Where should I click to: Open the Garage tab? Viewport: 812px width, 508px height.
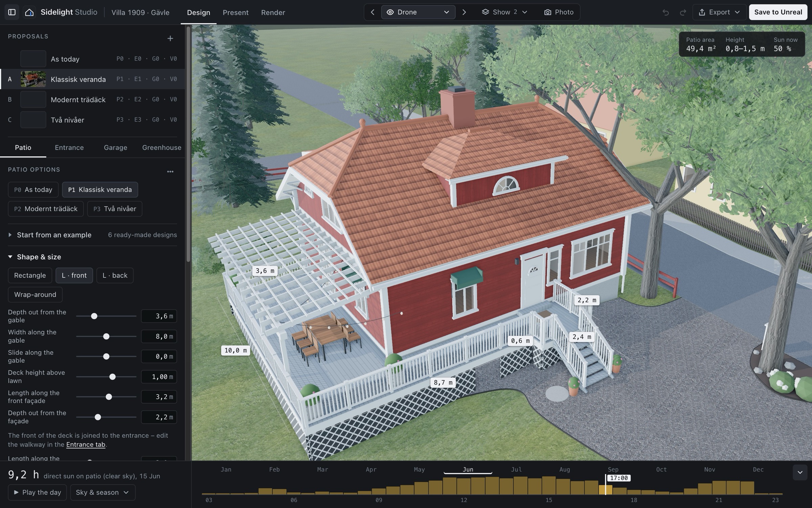tap(115, 148)
